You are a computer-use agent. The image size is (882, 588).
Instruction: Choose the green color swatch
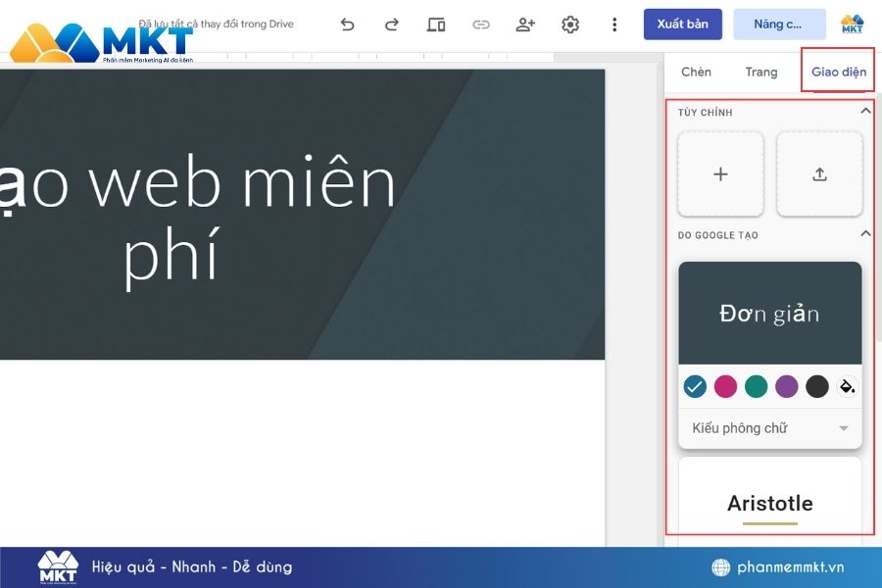coord(756,386)
